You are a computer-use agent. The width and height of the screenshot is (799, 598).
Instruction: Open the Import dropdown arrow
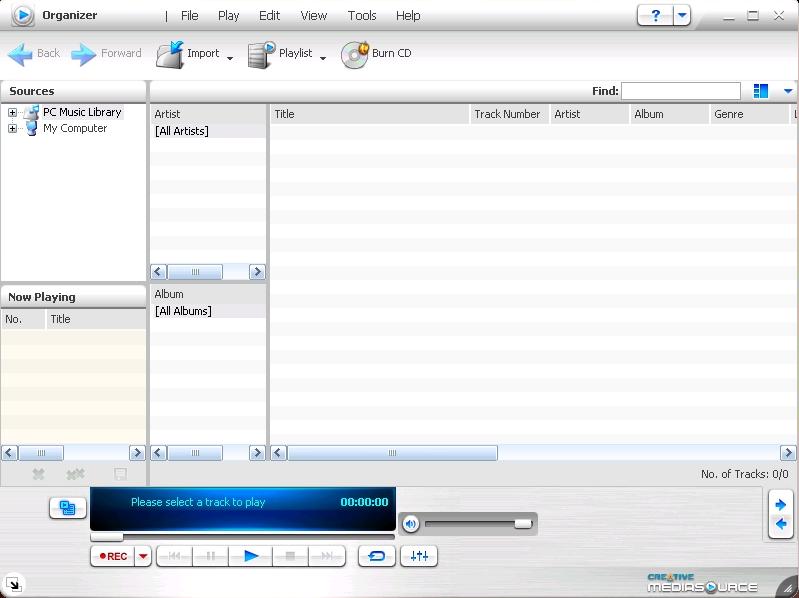pos(230,59)
